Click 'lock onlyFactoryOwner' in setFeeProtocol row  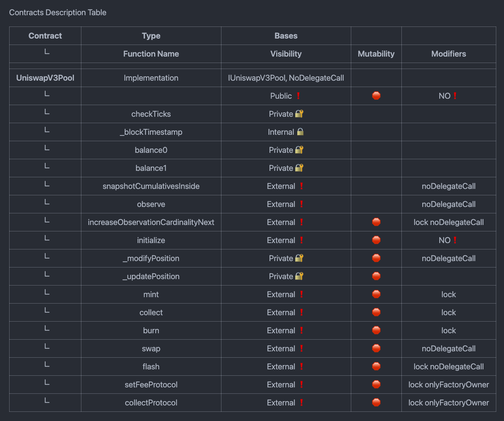coord(448,385)
